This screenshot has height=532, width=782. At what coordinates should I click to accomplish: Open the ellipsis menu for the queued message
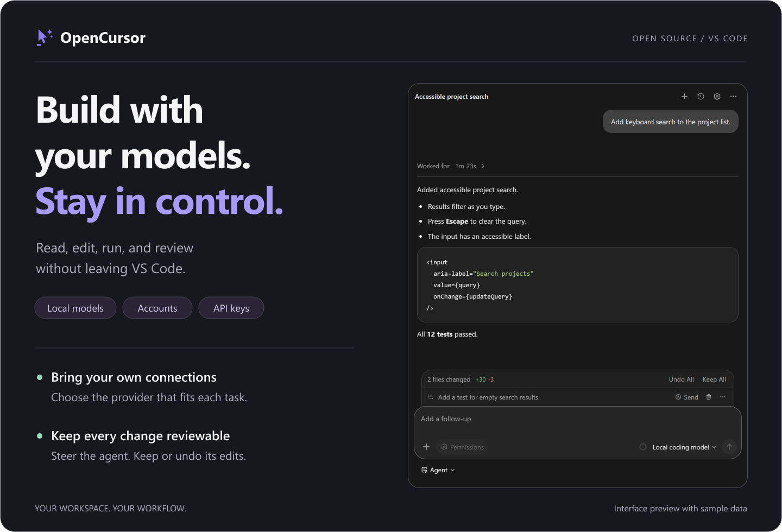click(x=723, y=397)
